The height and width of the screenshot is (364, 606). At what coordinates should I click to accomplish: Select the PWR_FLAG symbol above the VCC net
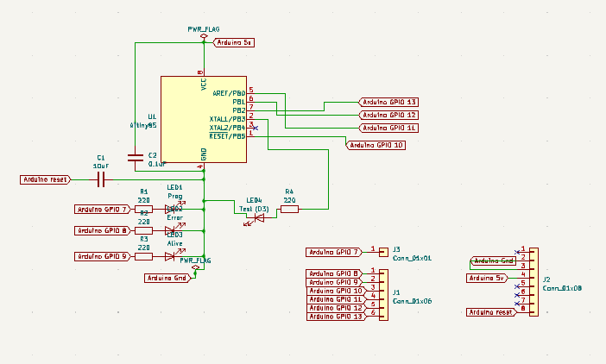pyautogui.click(x=204, y=36)
